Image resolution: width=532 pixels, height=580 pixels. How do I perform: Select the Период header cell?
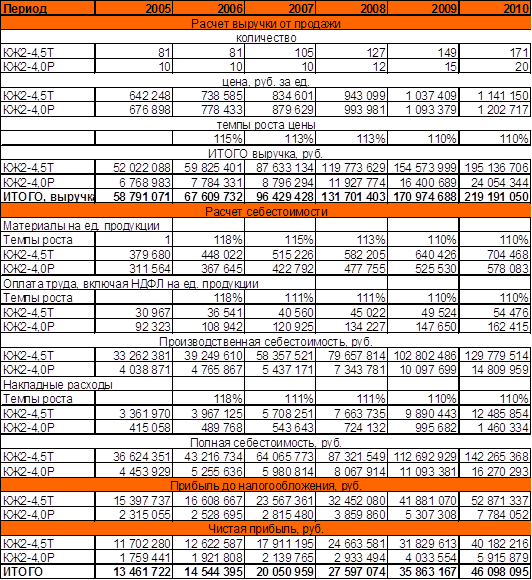pos(48,8)
